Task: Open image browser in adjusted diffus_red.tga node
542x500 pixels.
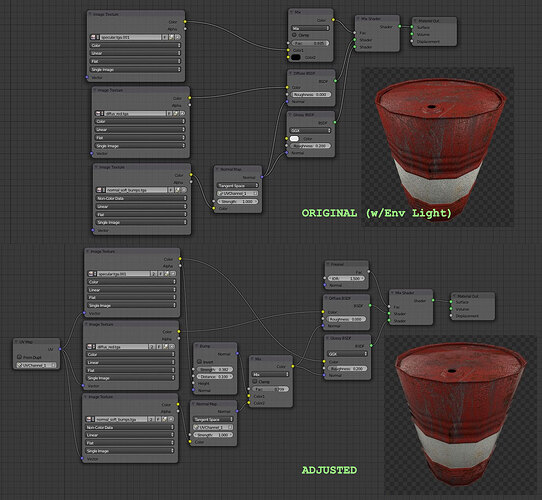Action: pos(91,346)
